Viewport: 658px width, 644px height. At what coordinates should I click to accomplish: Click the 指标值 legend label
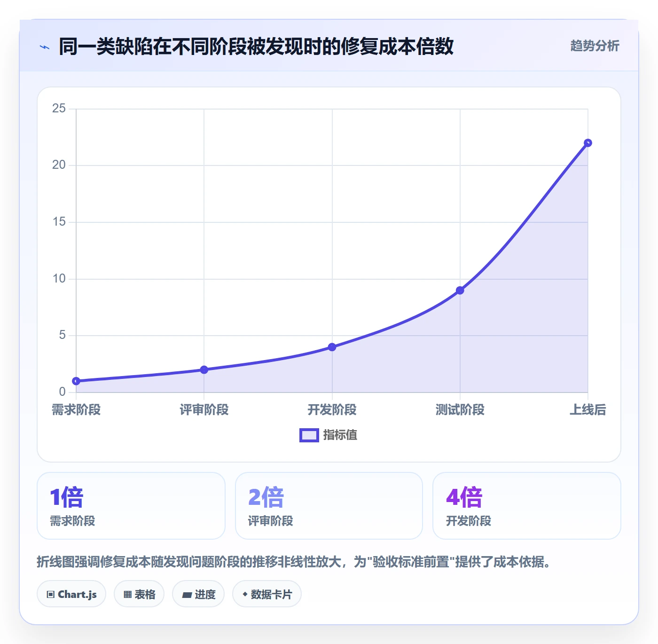[x=340, y=435]
